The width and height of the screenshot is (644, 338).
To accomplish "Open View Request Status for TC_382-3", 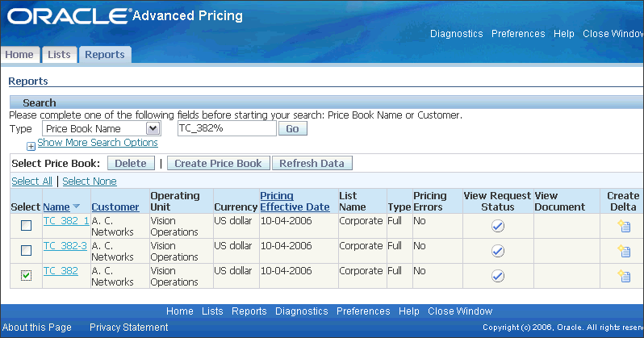I will [x=498, y=251].
